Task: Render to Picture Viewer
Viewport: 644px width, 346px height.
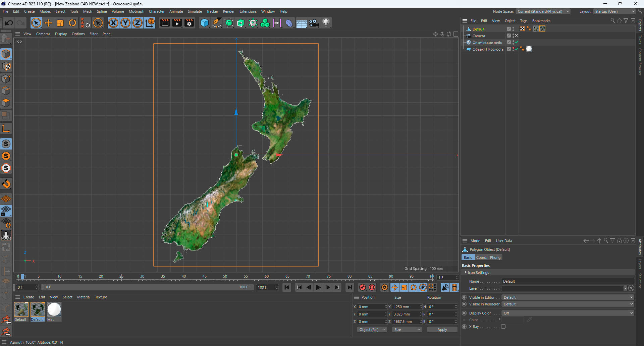Action: (x=177, y=23)
